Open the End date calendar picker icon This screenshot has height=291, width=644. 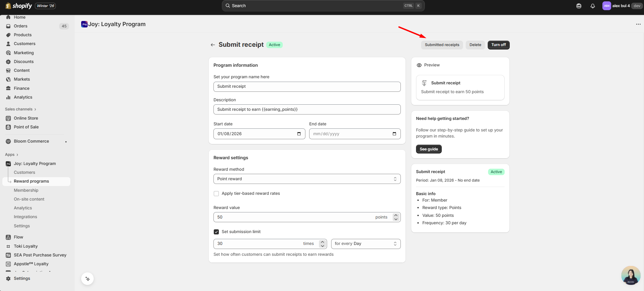[394, 134]
